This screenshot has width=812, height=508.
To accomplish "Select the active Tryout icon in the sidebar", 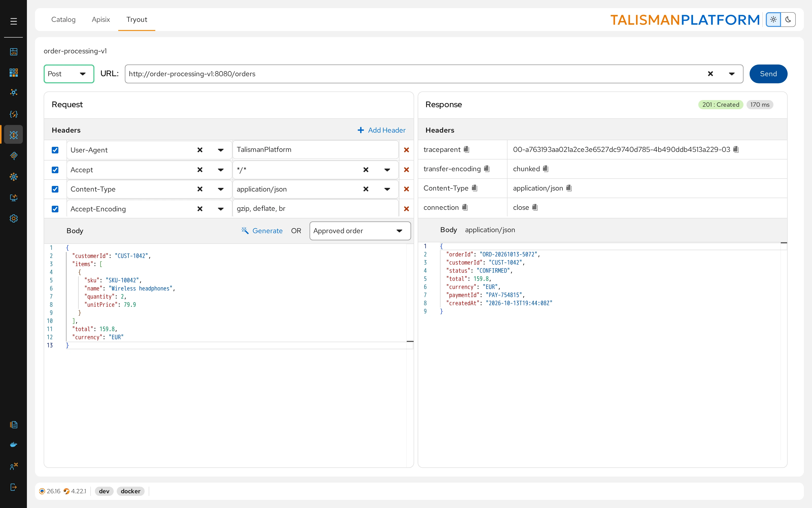I will [x=13, y=135].
